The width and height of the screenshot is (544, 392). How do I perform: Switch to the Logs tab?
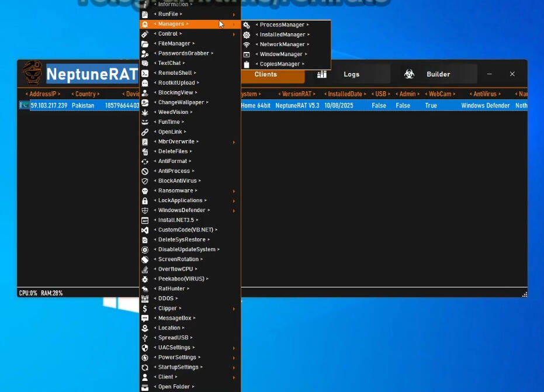pos(351,74)
